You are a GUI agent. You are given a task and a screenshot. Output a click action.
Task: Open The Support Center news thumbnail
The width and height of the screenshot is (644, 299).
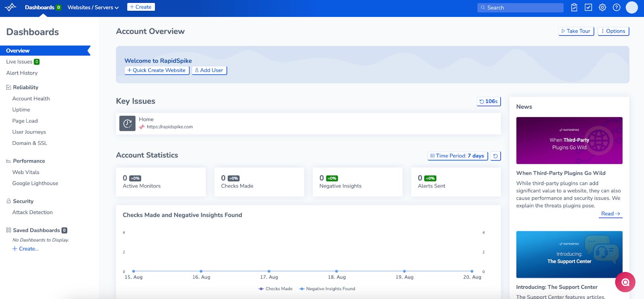coord(569,254)
